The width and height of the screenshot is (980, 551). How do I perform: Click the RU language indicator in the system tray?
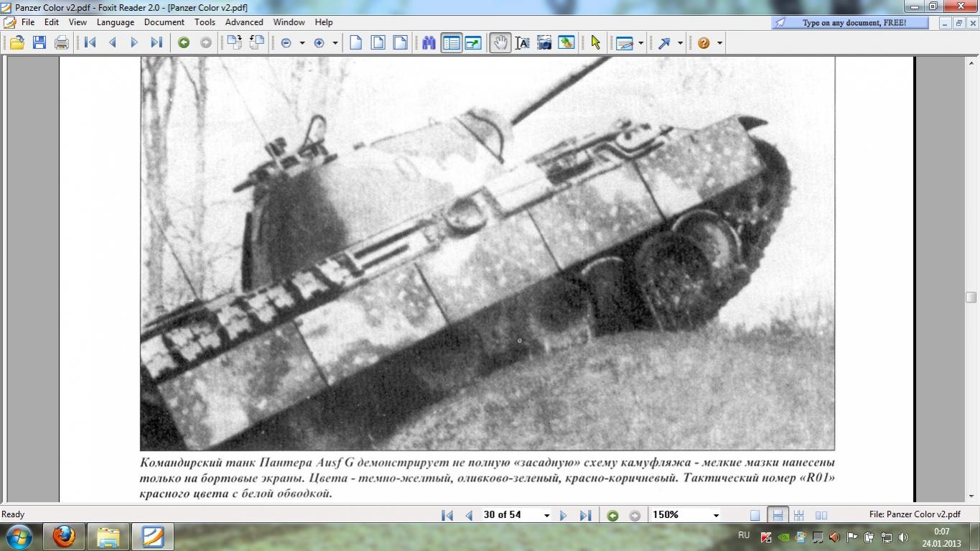click(x=744, y=536)
